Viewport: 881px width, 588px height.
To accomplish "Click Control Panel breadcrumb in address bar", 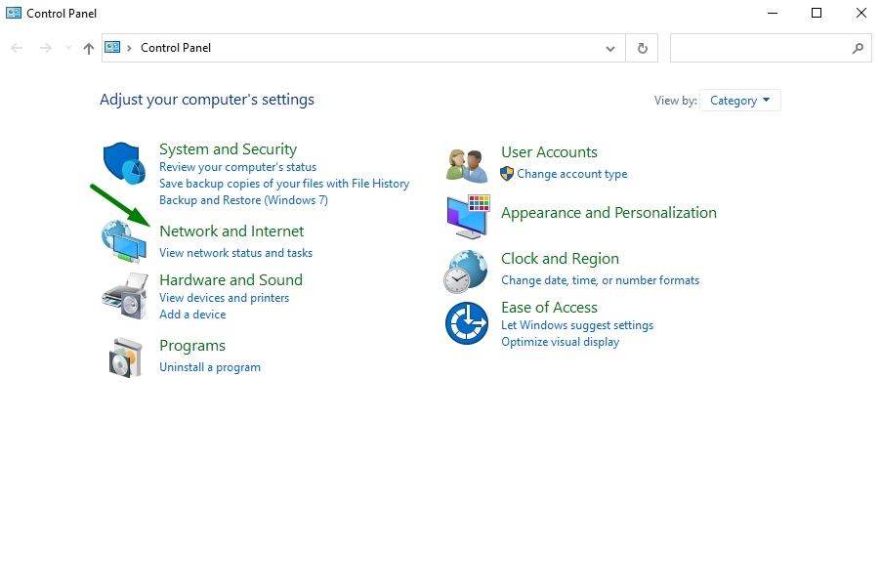I will (175, 48).
